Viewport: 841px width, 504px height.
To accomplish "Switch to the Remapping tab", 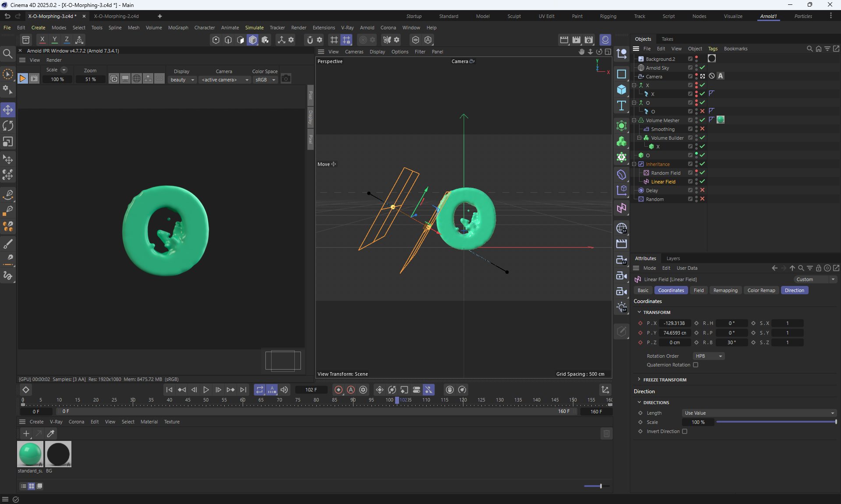I will click(725, 290).
